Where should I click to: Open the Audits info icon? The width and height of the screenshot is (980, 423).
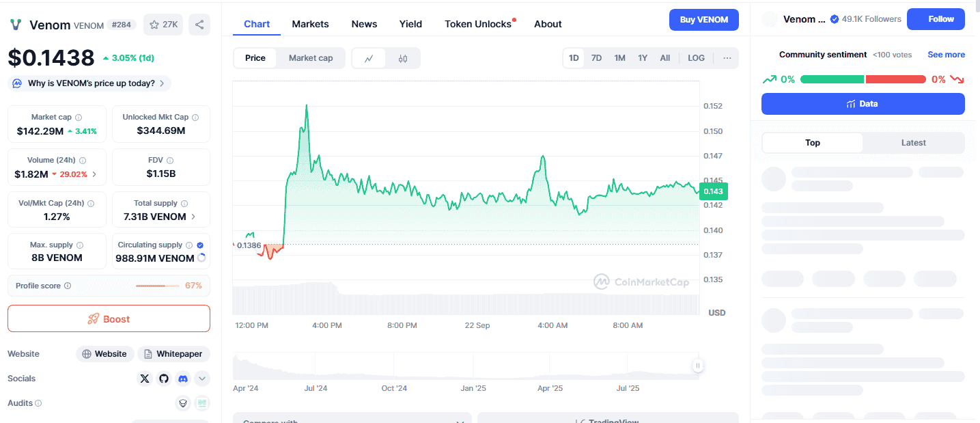(x=38, y=404)
